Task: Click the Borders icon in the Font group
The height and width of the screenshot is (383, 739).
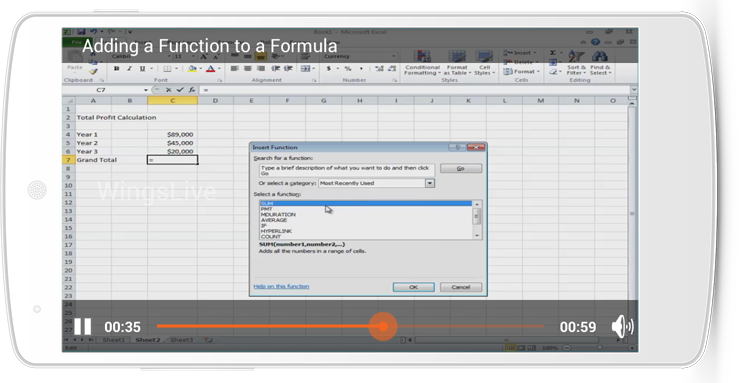Action: pyautogui.click(x=167, y=69)
